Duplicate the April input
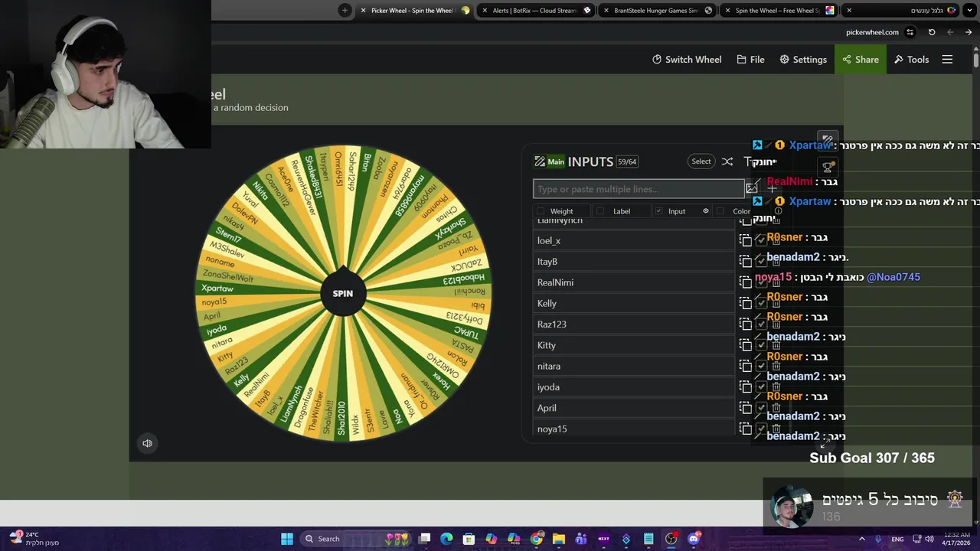This screenshot has height=551, width=980. tap(746, 408)
